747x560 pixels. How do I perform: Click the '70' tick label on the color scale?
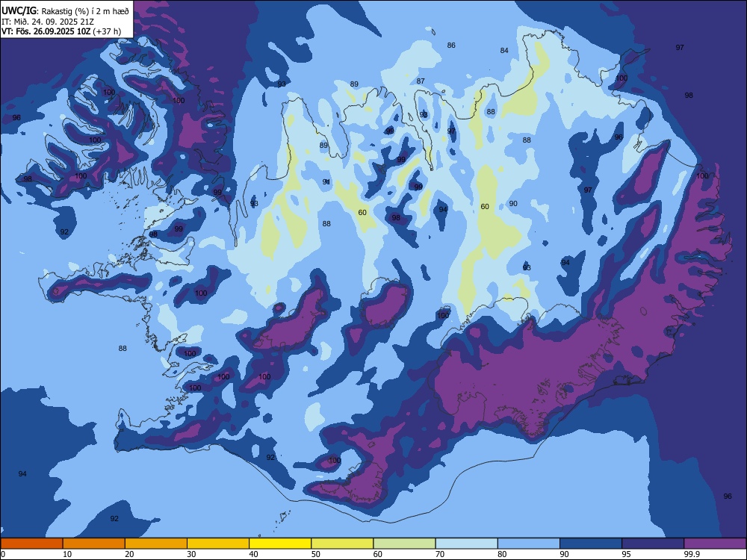click(440, 554)
